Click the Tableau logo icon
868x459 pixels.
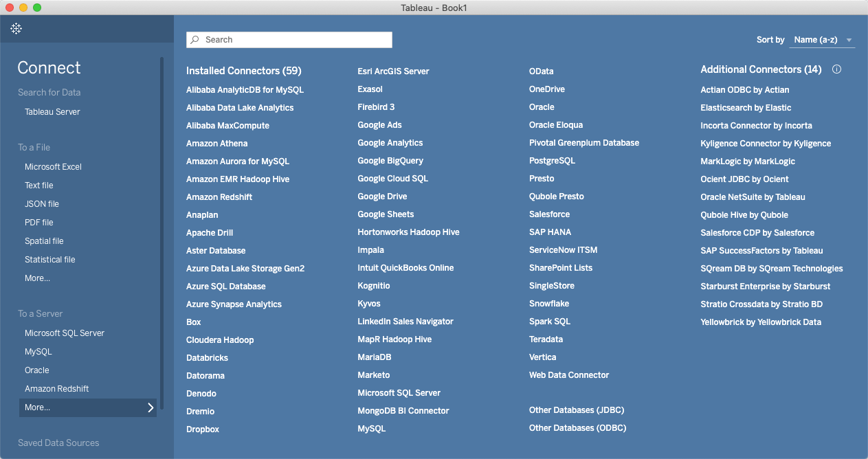point(16,28)
